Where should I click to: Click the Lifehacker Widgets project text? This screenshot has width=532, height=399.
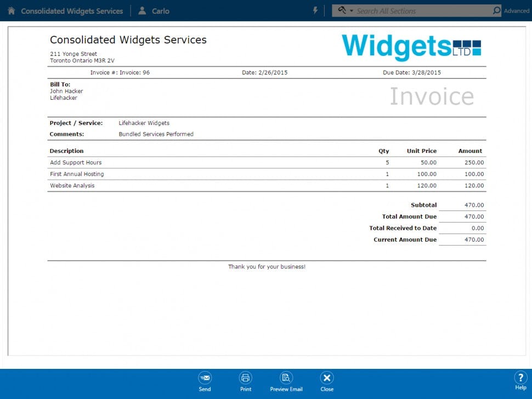pos(144,123)
